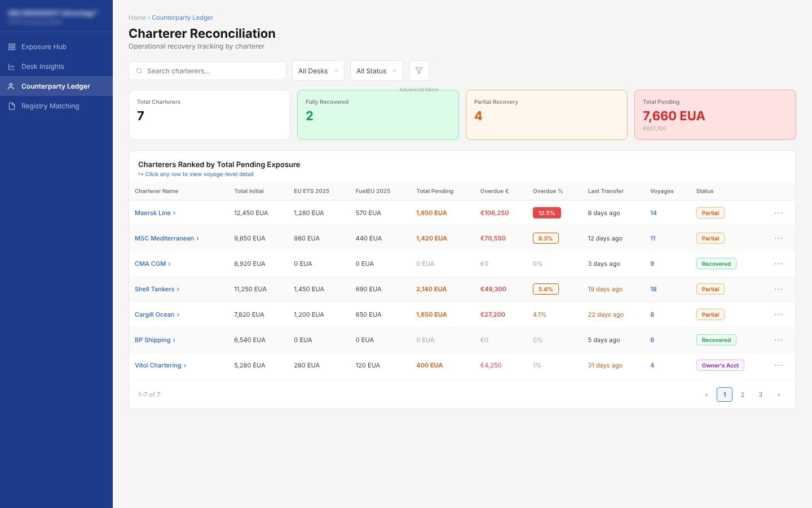Image resolution: width=812 pixels, height=508 pixels.
Task: Click Counterparty Ledger breadcrumb link
Action: pyautogui.click(x=182, y=17)
